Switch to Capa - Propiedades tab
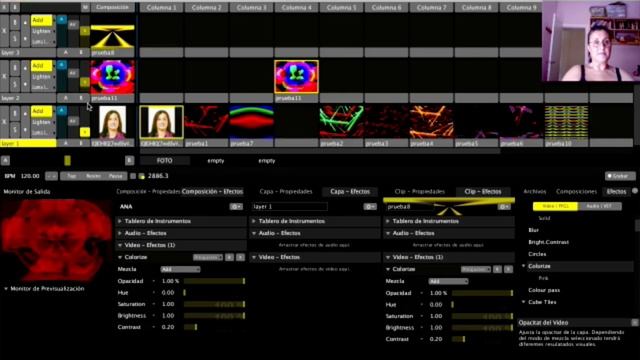640x360 pixels. 286,191
